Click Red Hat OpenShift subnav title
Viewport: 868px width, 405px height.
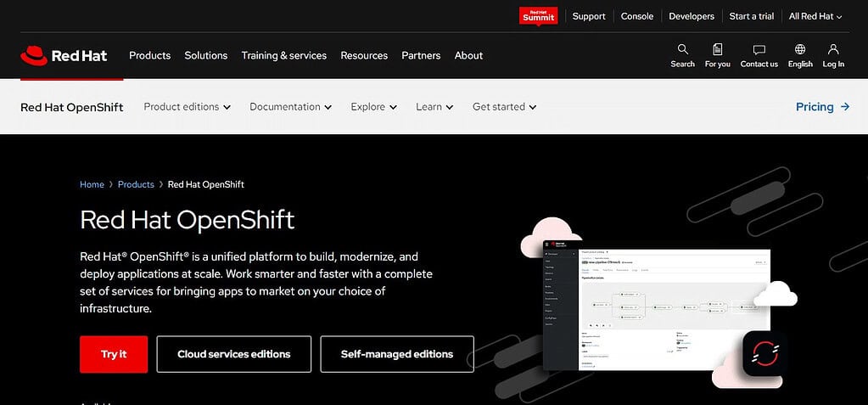(72, 107)
